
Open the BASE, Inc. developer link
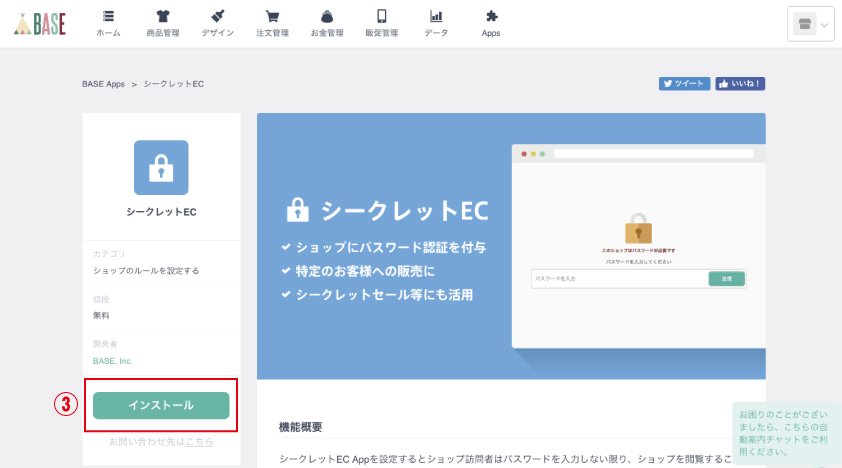click(112, 361)
